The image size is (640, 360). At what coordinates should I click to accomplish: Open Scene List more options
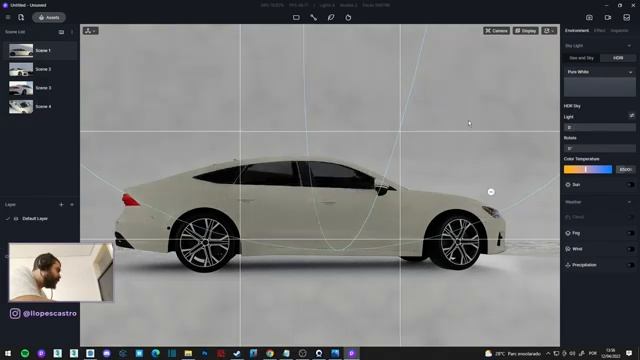[72, 32]
